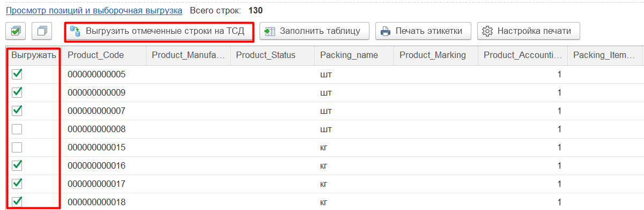Click the table icon on Заполнить таблицу
Image resolution: width=644 pixels, height=210 pixels.
point(270,31)
